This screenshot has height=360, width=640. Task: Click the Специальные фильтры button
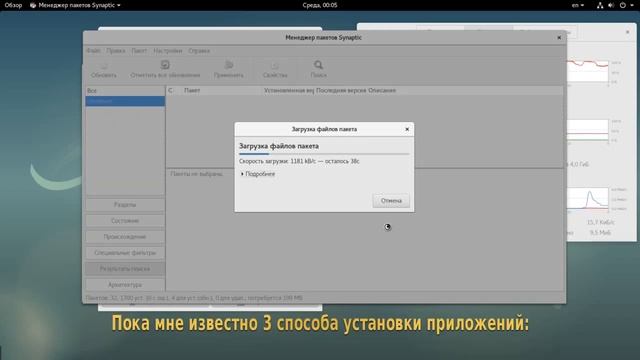[x=125, y=253]
